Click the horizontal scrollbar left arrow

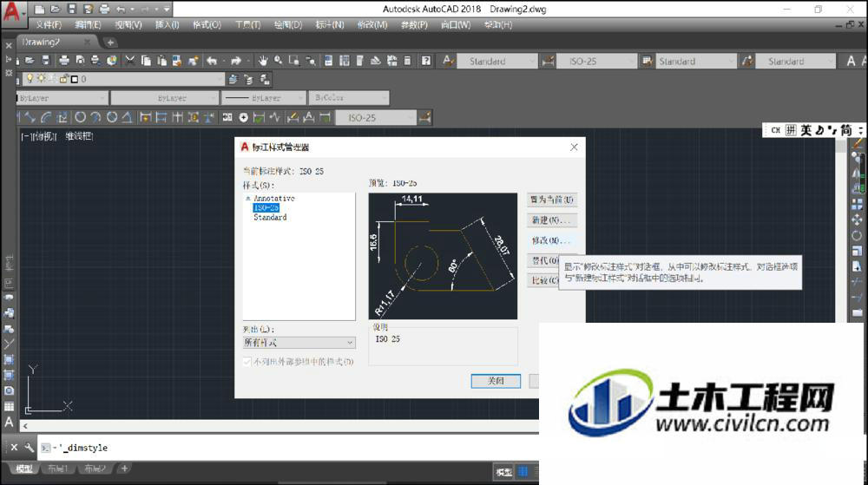point(25,426)
